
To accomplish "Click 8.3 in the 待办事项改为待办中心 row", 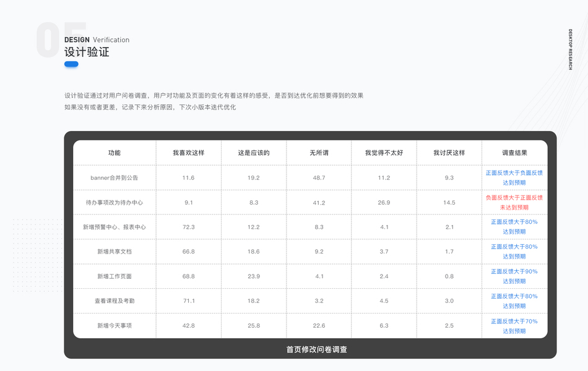I will (x=254, y=202).
